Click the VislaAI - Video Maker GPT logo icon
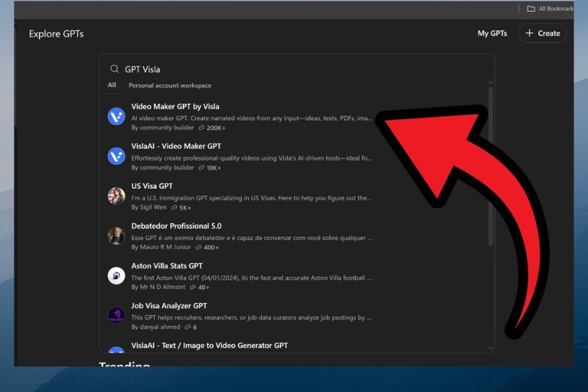This screenshot has height=392, width=588. click(x=116, y=156)
